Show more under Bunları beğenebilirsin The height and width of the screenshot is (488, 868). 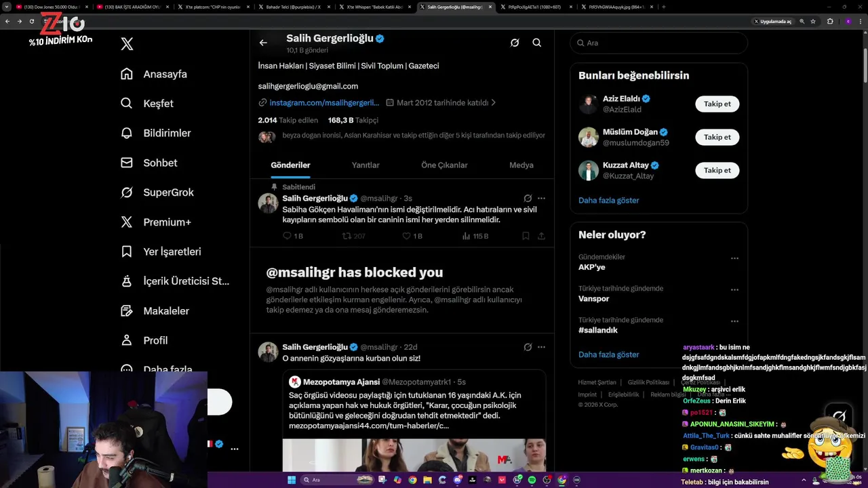pos(608,201)
